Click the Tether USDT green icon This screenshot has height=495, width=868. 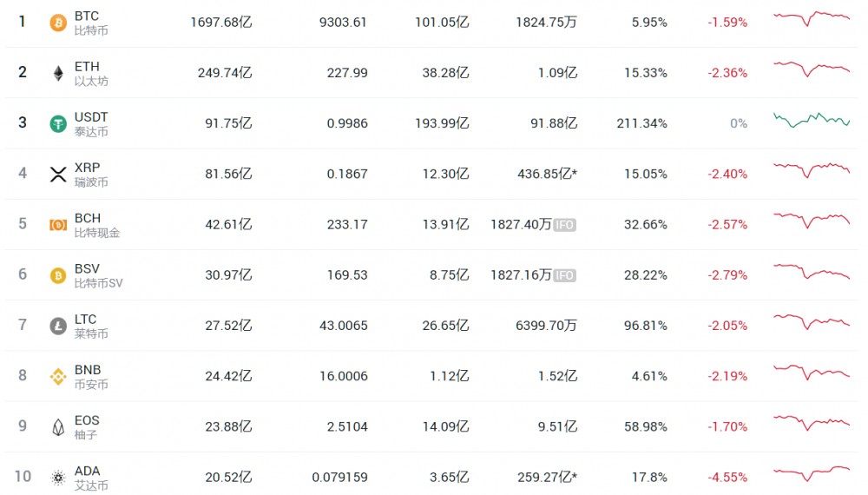(x=58, y=123)
